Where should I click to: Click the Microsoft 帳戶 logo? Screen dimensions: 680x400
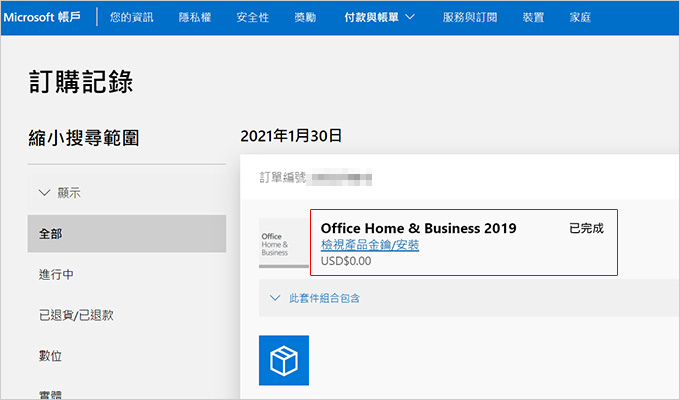(x=42, y=17)
